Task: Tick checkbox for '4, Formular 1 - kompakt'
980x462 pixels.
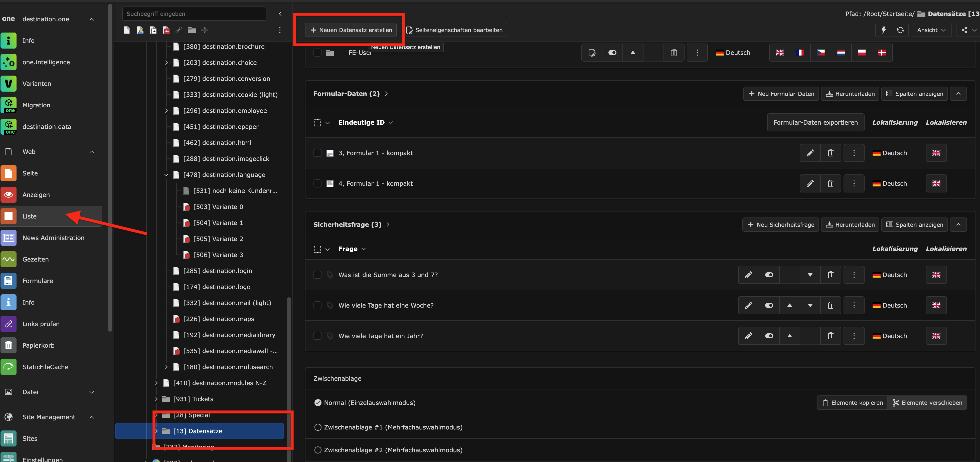Action: [317, 184]
